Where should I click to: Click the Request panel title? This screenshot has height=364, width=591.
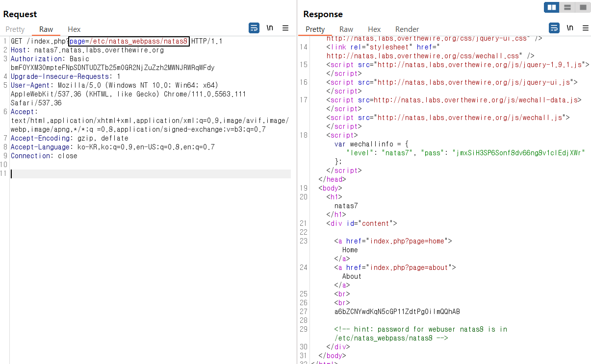pos(20,14)
